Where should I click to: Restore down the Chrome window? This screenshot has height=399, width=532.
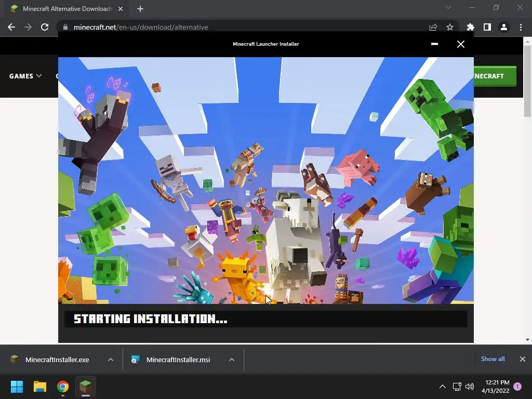coord(496,7)
